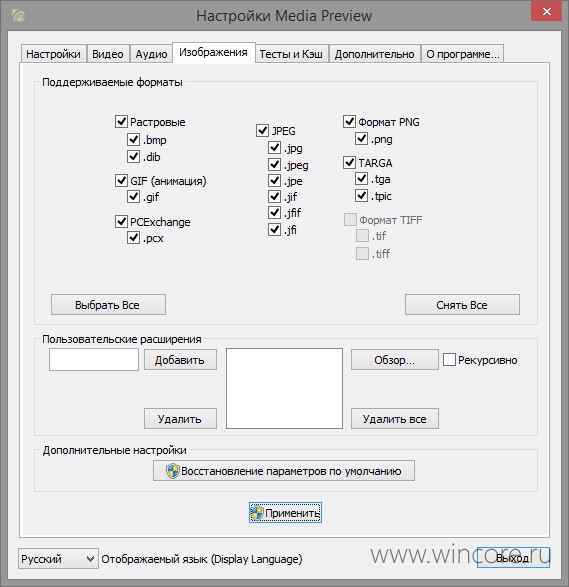Toggle the .jpeg checkbox
Viewport: 569px width, 587px height.
[x=274, y=164]
